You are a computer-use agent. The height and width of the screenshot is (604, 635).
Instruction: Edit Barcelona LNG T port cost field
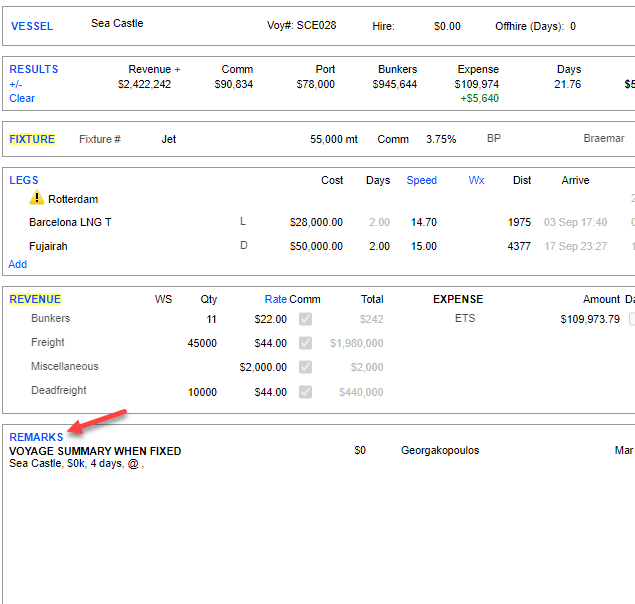315,222
